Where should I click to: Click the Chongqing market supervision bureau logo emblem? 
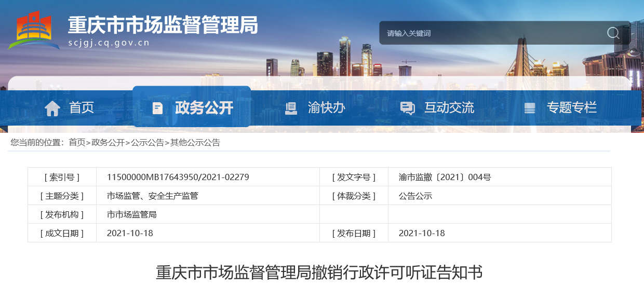click(34, 30)
